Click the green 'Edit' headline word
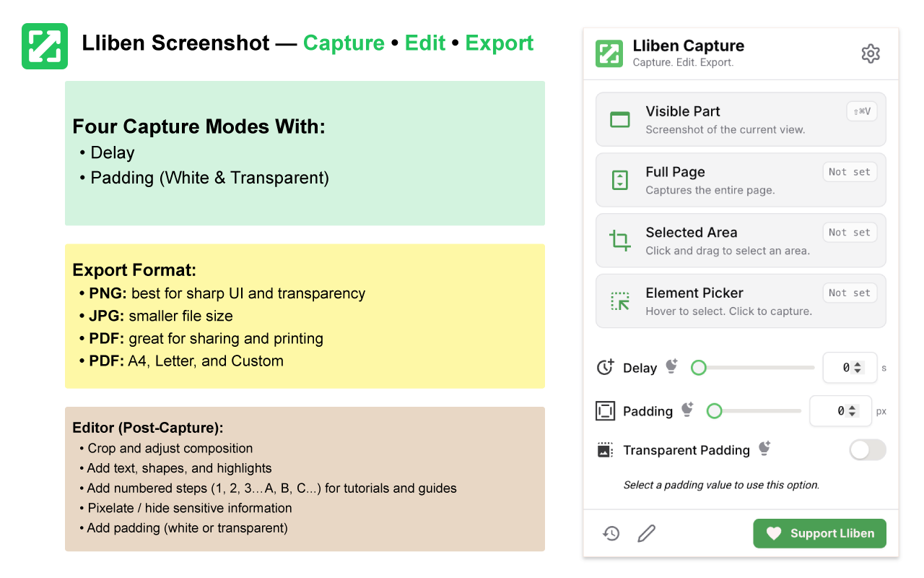Screen dimensions: 924x578 pyautogui.click(x=425, y=43)
